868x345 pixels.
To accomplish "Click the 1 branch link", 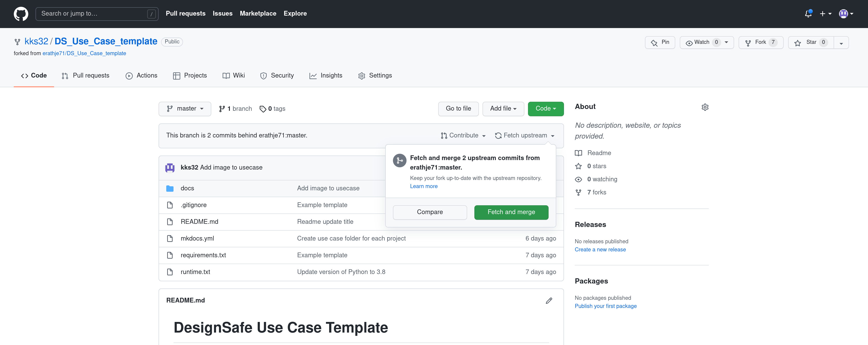I will point(235,109).
